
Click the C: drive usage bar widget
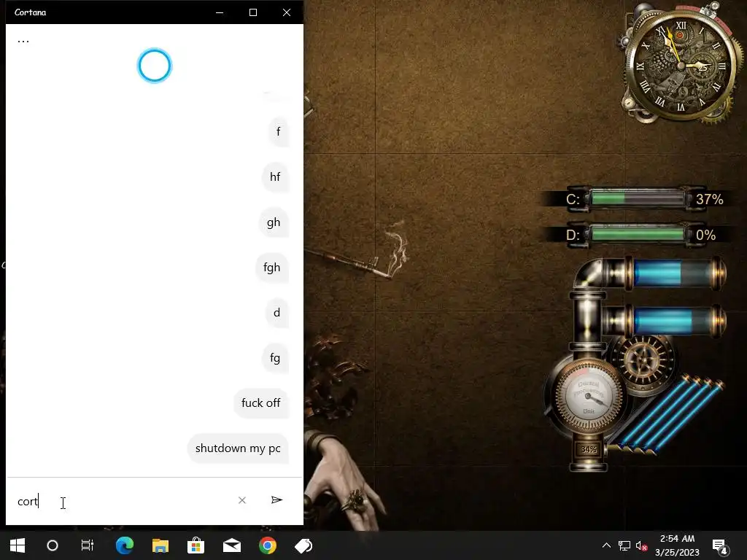coord(637,198)
